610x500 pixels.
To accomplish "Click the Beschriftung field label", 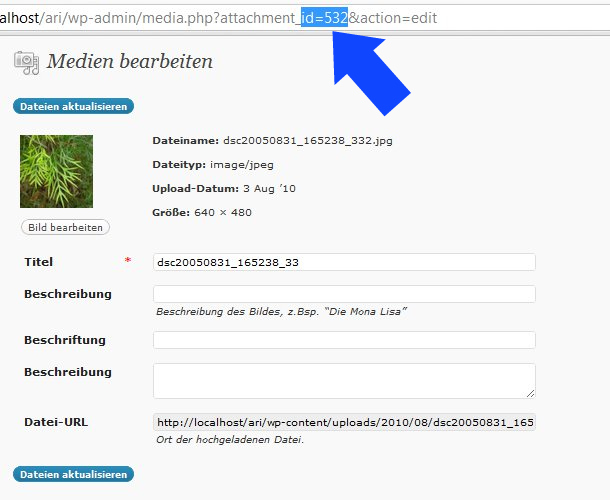I will 64,340.
